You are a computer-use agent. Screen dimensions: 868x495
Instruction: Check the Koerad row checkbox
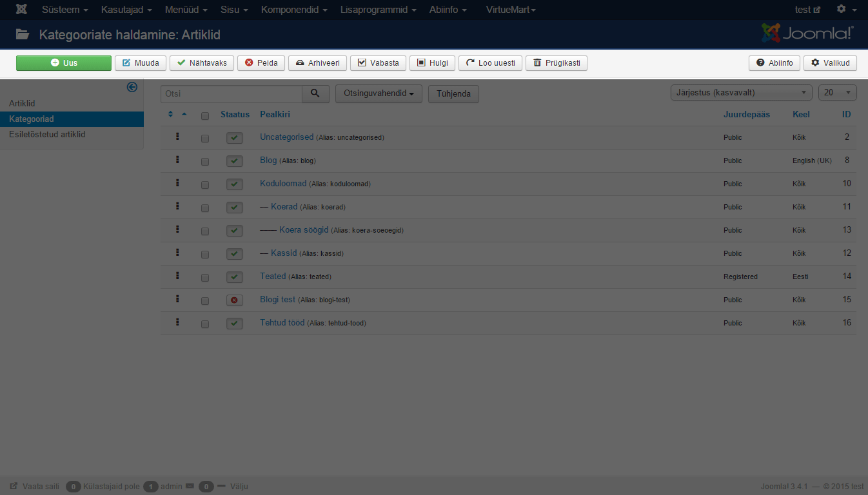[205, 208]
